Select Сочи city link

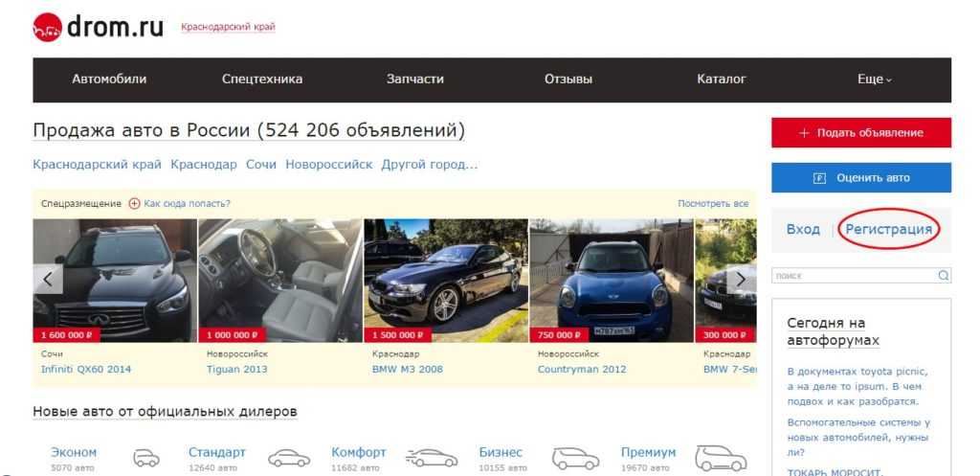260,165
